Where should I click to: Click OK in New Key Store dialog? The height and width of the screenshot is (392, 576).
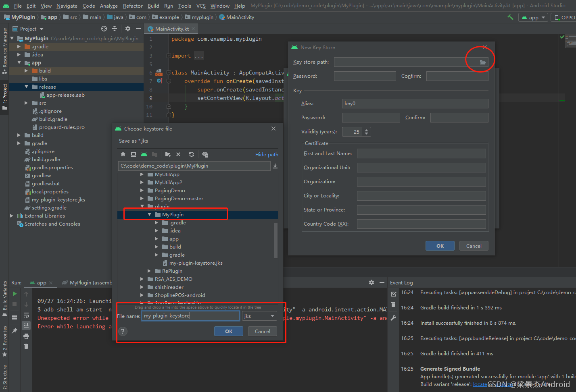point(440,246)
